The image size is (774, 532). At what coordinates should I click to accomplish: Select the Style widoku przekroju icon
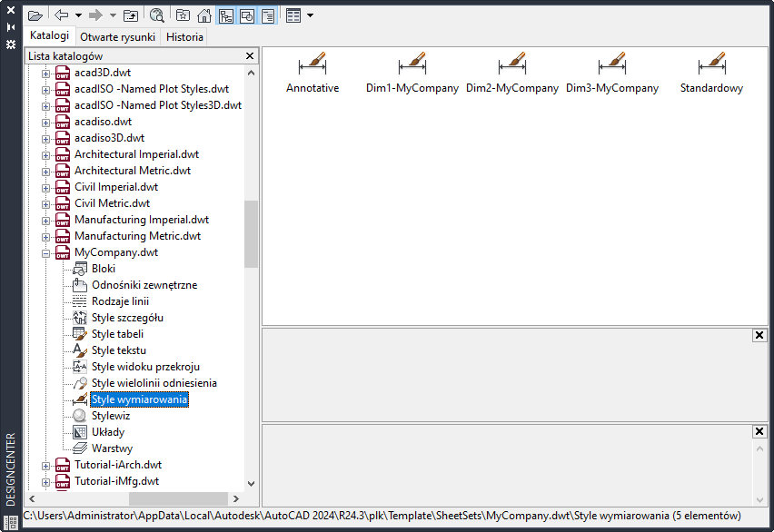79,367
